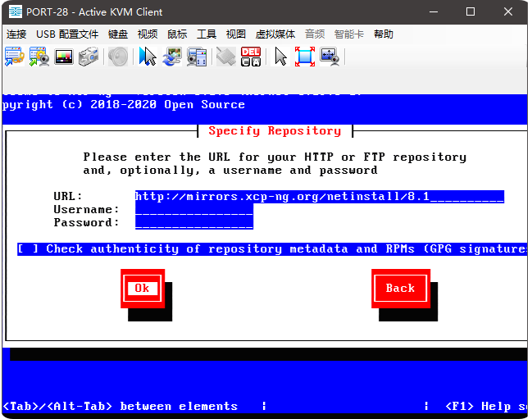Screen dimensions: 532x419
Task: Click the 'PORT-28 - Active KVM Client' title
Action: (94, 12)
